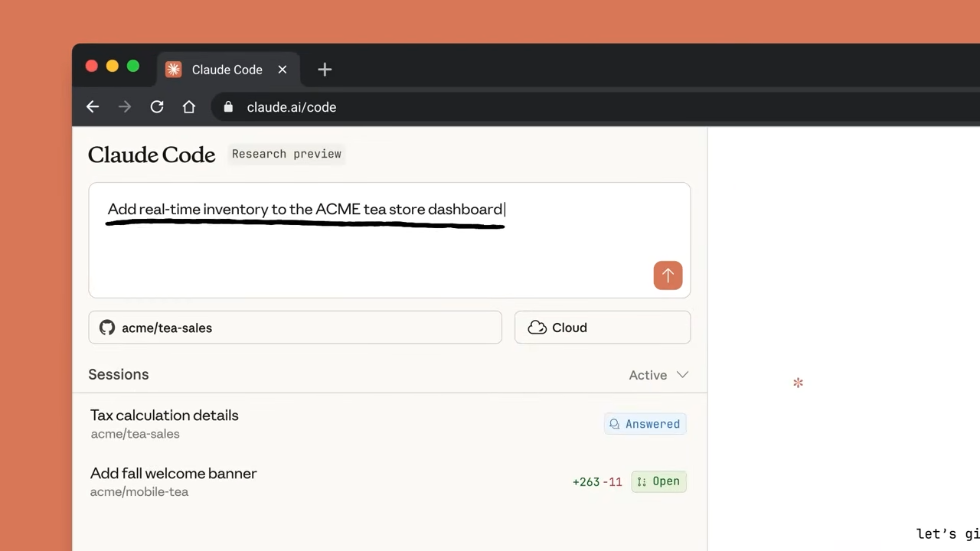Open a new browser tab
980x551 pixels.
[x=324, y=69]
